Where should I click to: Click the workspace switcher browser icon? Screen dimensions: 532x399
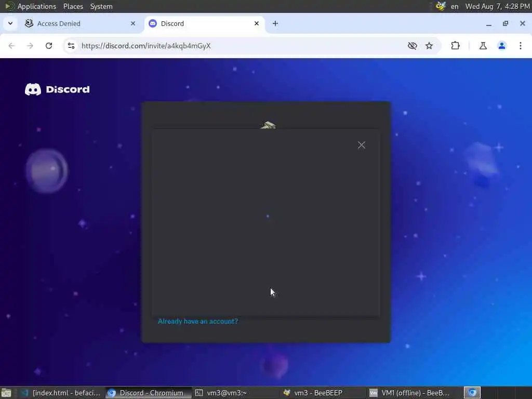point(472,393)
